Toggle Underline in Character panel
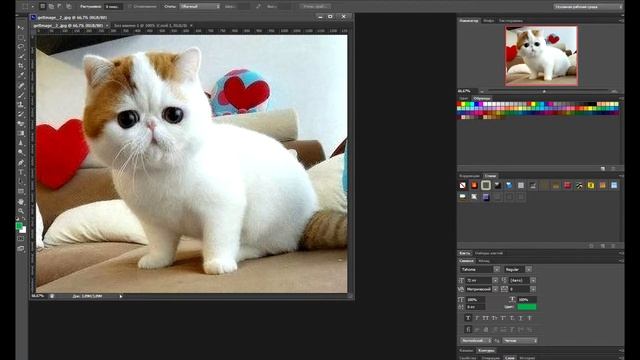 pyautogui.click(x=521, y=318)
